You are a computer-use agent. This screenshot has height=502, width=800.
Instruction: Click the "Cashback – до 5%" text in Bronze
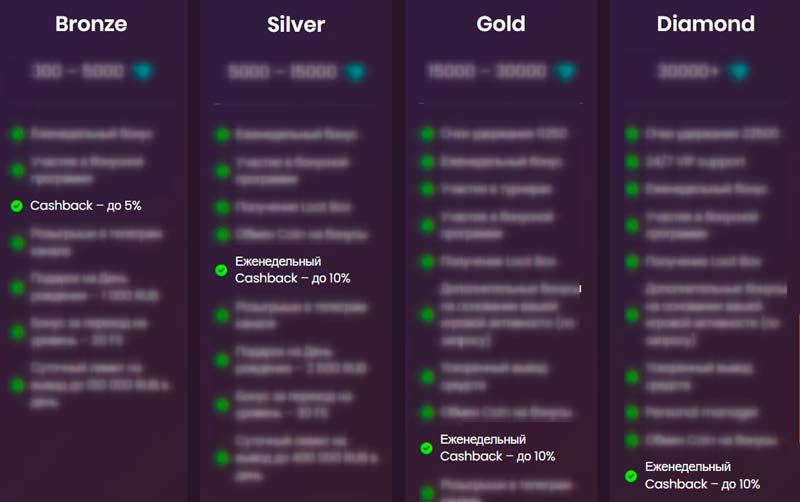pos(86,206)
